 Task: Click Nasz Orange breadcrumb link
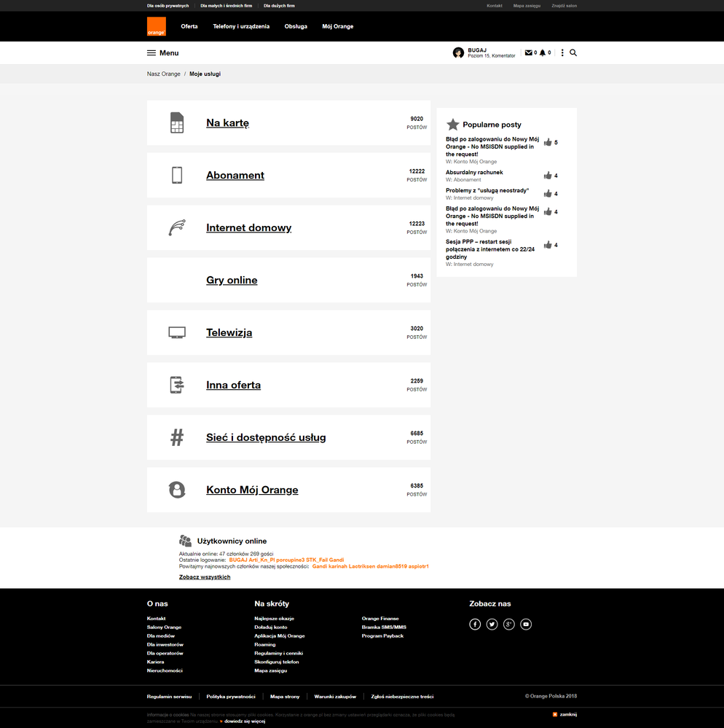click(163, 74)
